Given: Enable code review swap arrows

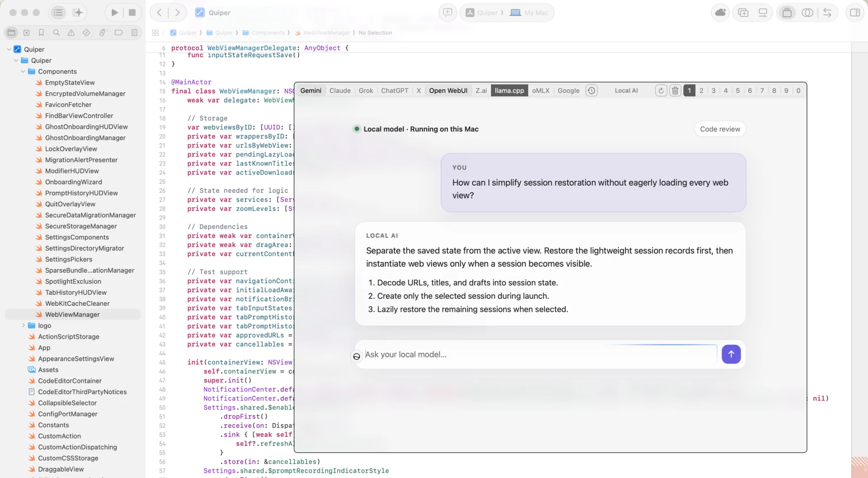Looking at the screenshot, I should (827, 13).
